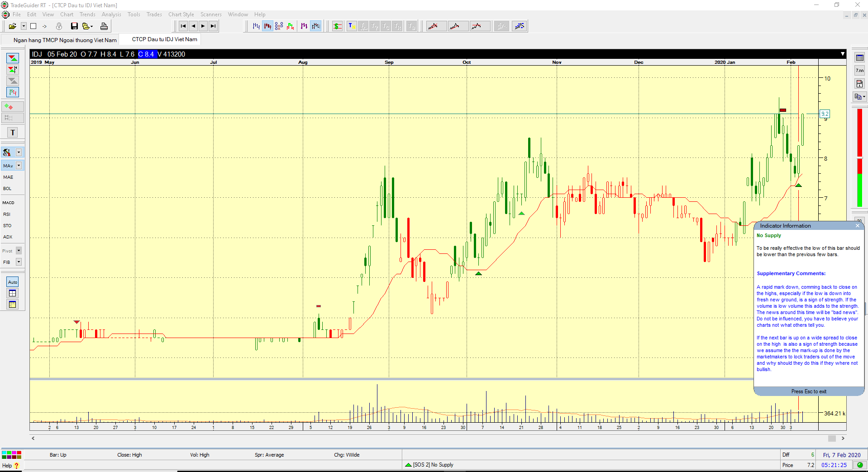
Task: Click the dollar sign trades icon
Action: tap(337, 26)
